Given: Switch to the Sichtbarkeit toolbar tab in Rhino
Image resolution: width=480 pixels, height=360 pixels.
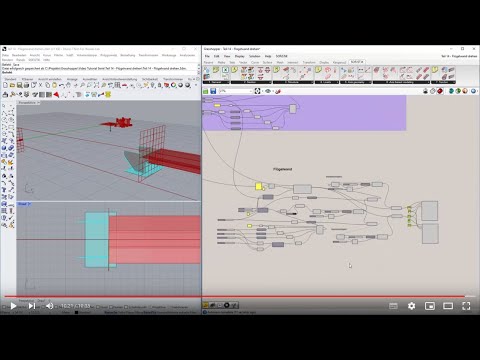Looking at the screenshot, I should [150, 79].
